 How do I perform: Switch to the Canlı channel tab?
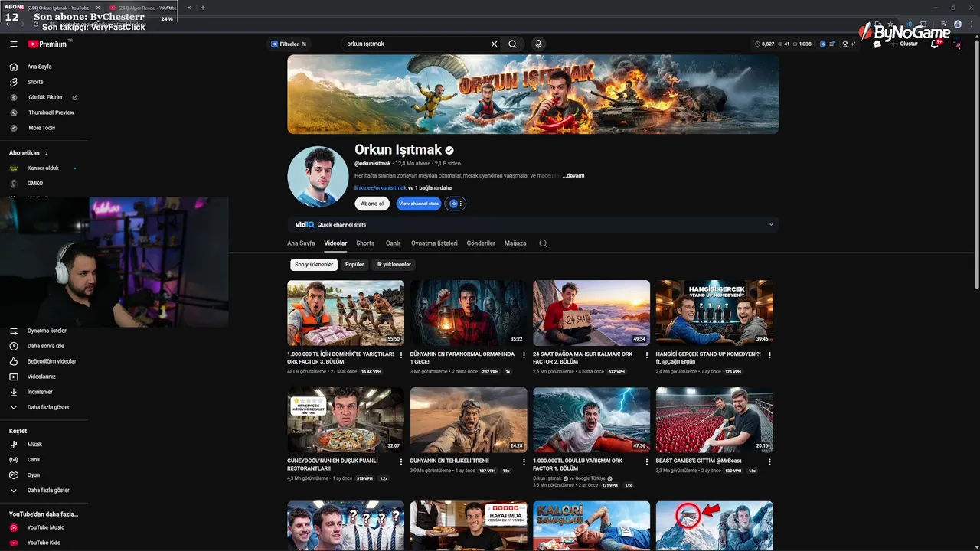coord(393,243)
